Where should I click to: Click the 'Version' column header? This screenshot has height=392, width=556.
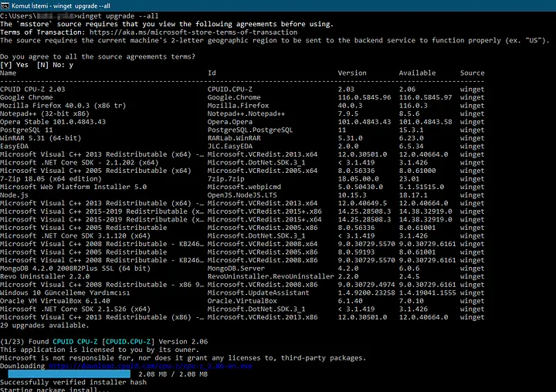click(x=352, y=73)
